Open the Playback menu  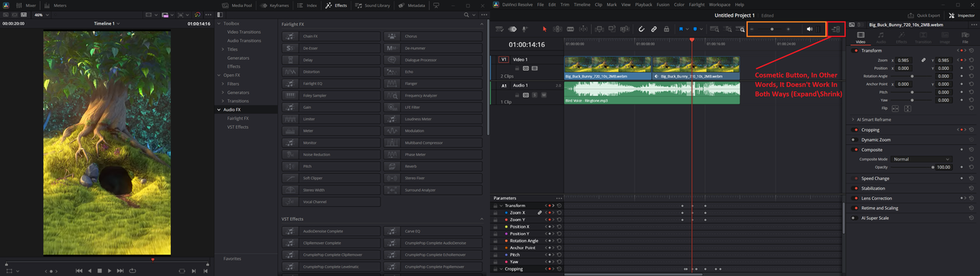[x=644, y=5]
